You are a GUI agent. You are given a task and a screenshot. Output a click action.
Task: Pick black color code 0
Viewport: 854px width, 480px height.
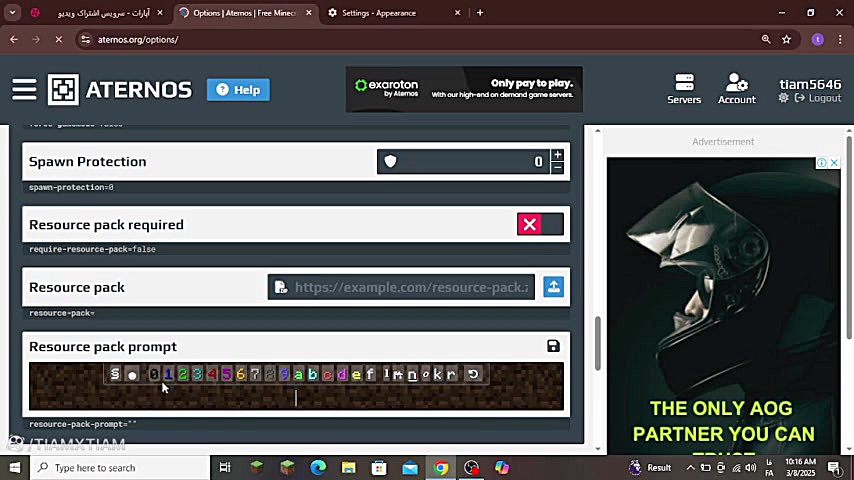coord(154,374)
